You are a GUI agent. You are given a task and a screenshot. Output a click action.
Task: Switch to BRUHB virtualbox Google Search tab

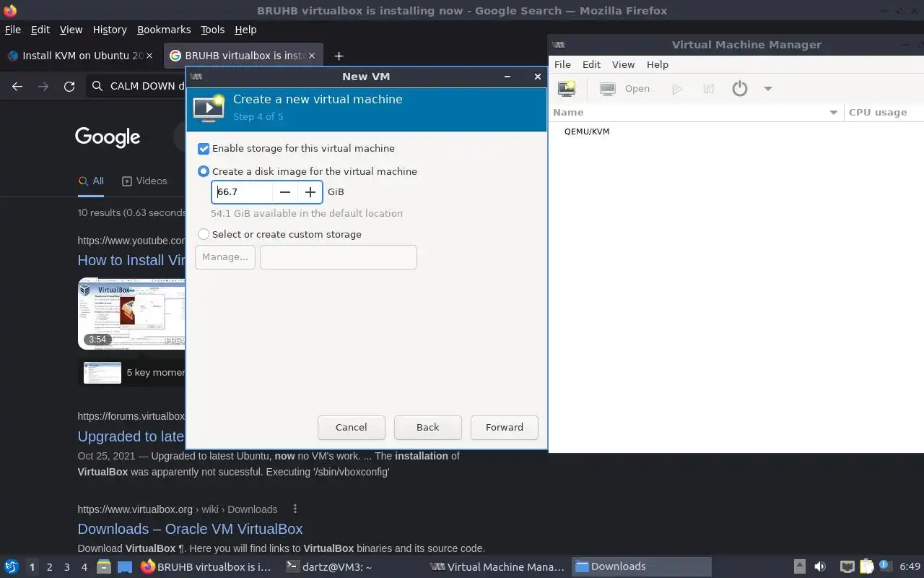pos(244,56)
